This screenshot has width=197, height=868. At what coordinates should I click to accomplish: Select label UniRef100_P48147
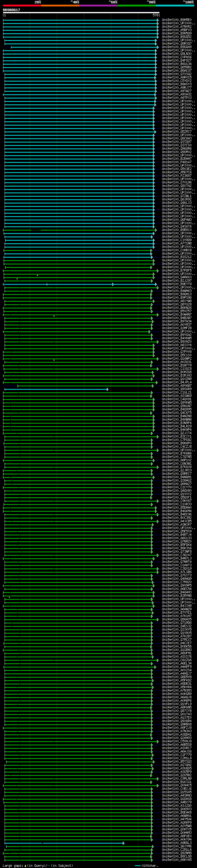pyautogui.click(x=176, y=162)
